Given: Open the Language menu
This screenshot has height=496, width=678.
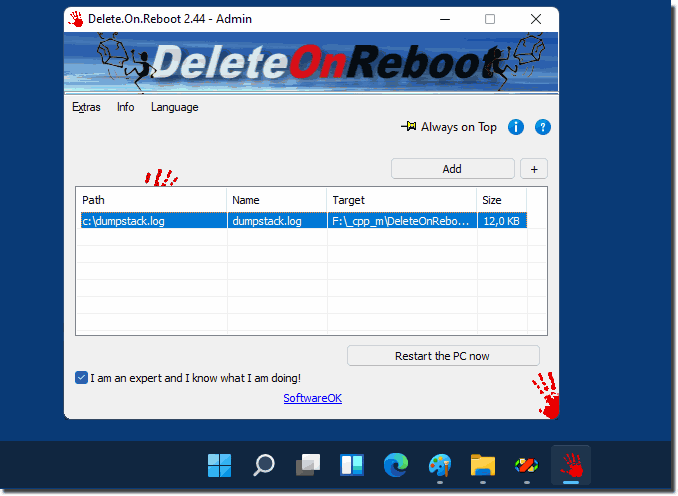Looking at the screenshot, I should 175,107.
